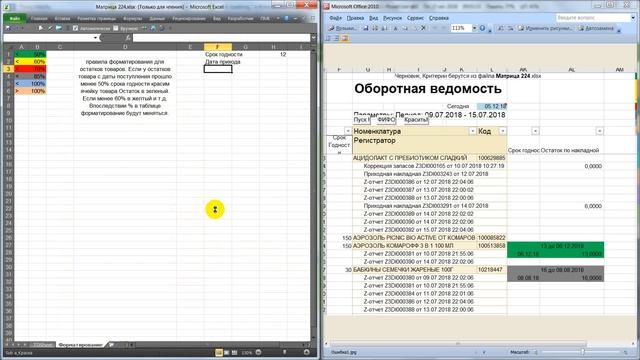This screenshot has height=360, width=640.
Task: Click the save icon in Excel quick toolbar
Action: 8,28
